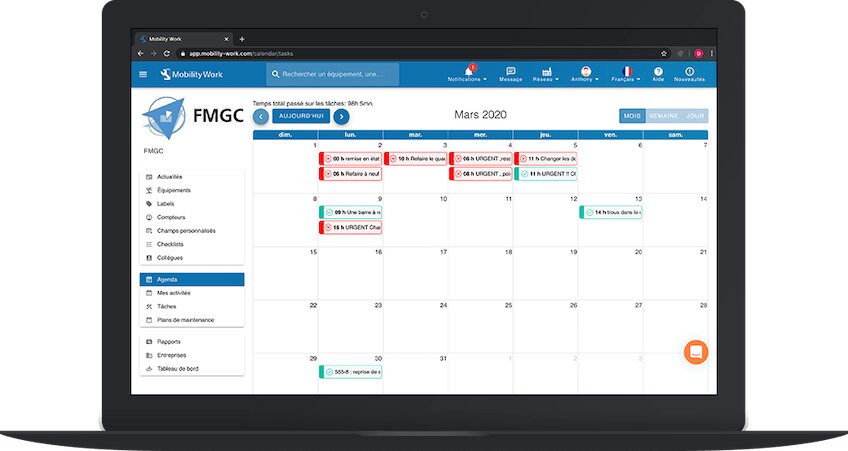Open Compteurs in sidebar
The height and width of the screenshot is (451, 848).
click(x=191, y=217)
